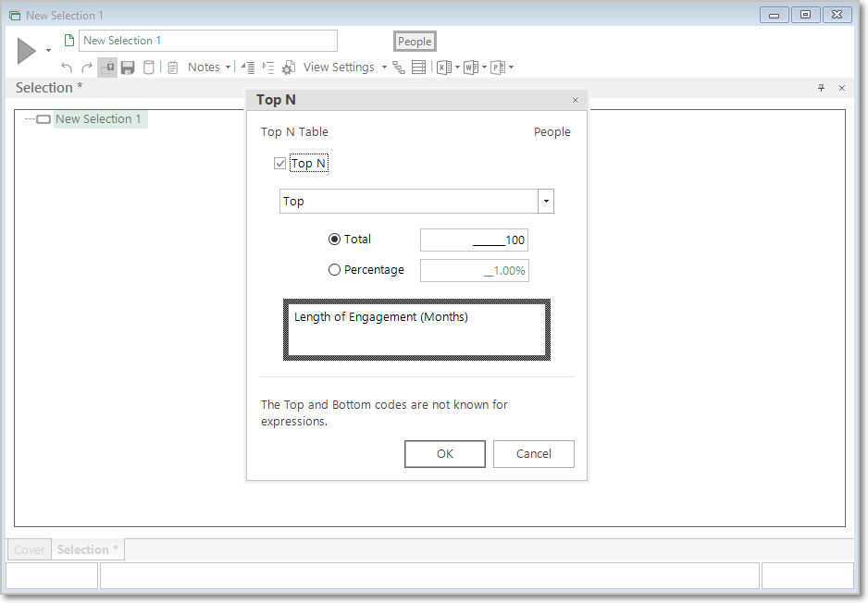Close the Selection panel with its X
This screenshot has height=603, width=868.
[842, 88]
